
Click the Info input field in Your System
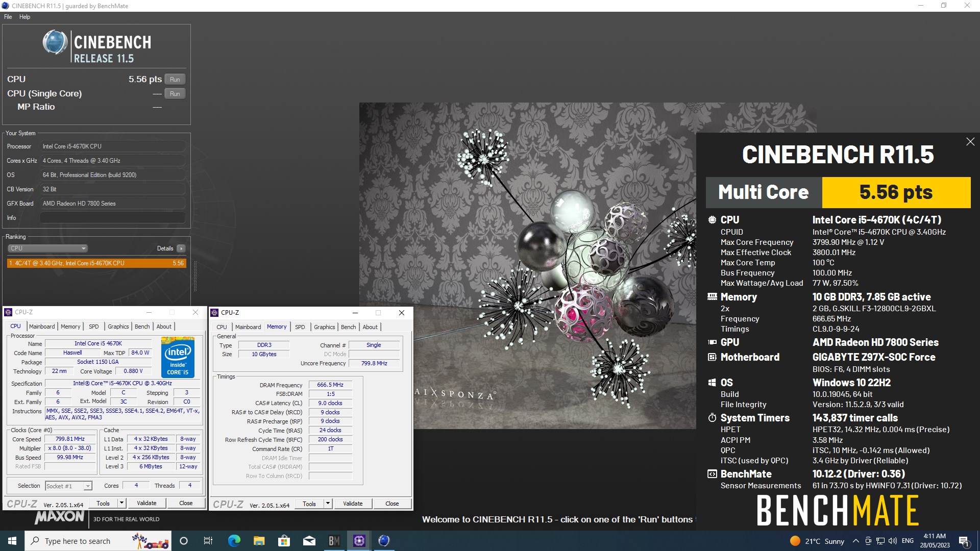[x=112, y=218]
